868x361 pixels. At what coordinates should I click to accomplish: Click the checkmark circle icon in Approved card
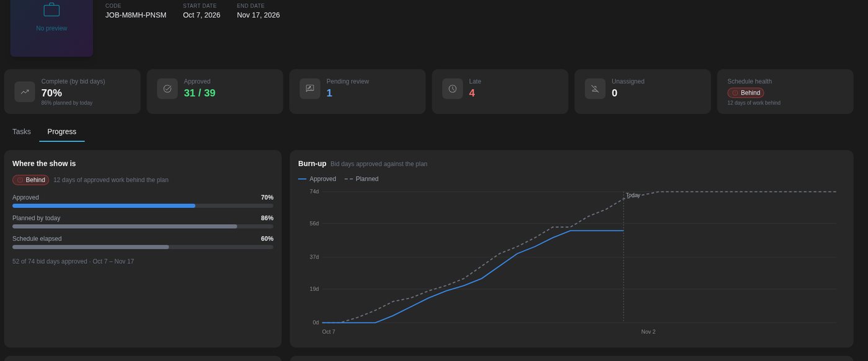click(x=167, y=89)
